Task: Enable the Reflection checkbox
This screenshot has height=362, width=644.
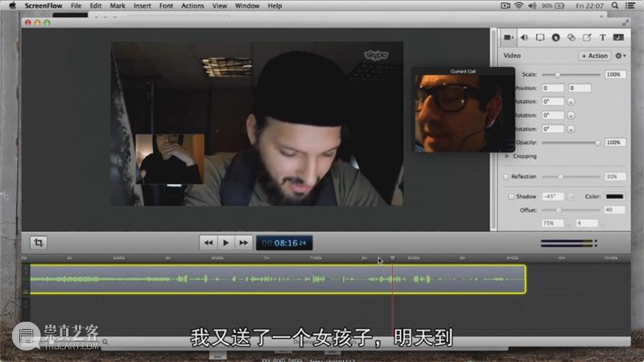Action: click(x=506, y=176)
